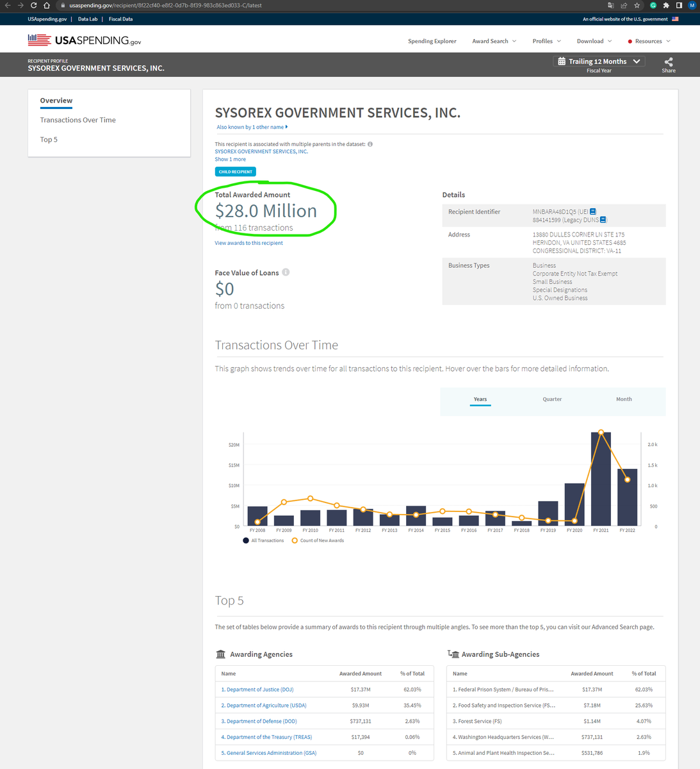Click the $17.37M amount for DOJ
This screenshot has width=700, height=769.
(x=361, y=690)
